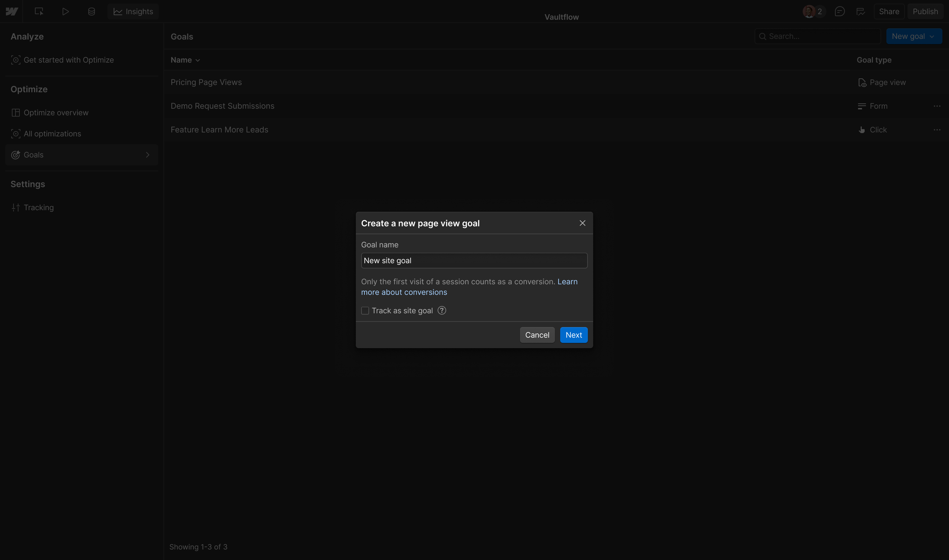The width and height of the screenshot is (949, 560).
Task: Click the Share button
Action: click(x=889, y=11)
